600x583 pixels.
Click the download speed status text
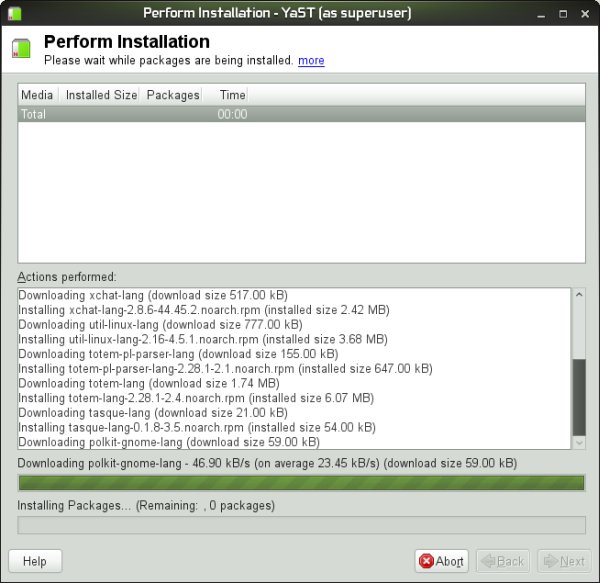click(x=267, y=463)
